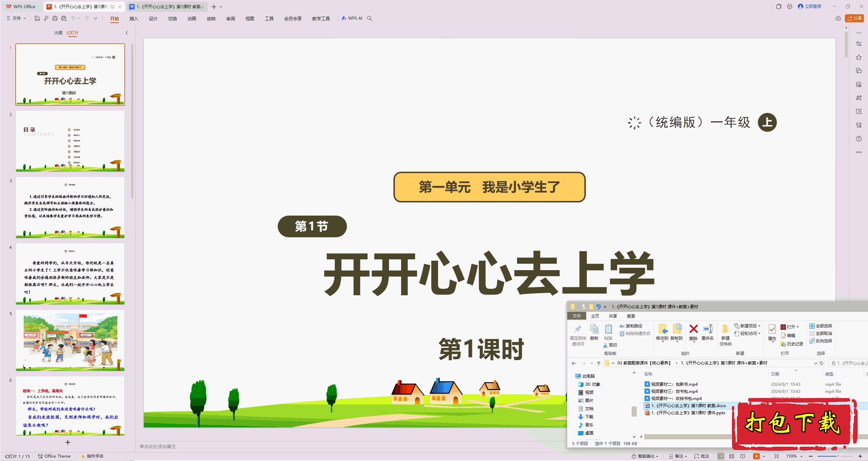
Task: Click the Explorer address bar refresh icon
Action: 822,363
